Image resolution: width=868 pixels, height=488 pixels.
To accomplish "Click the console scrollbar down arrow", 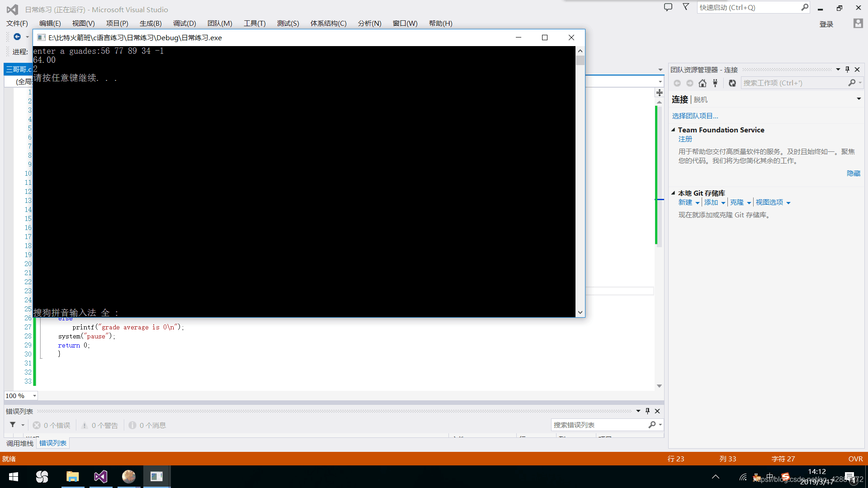I will click(580, 312).
